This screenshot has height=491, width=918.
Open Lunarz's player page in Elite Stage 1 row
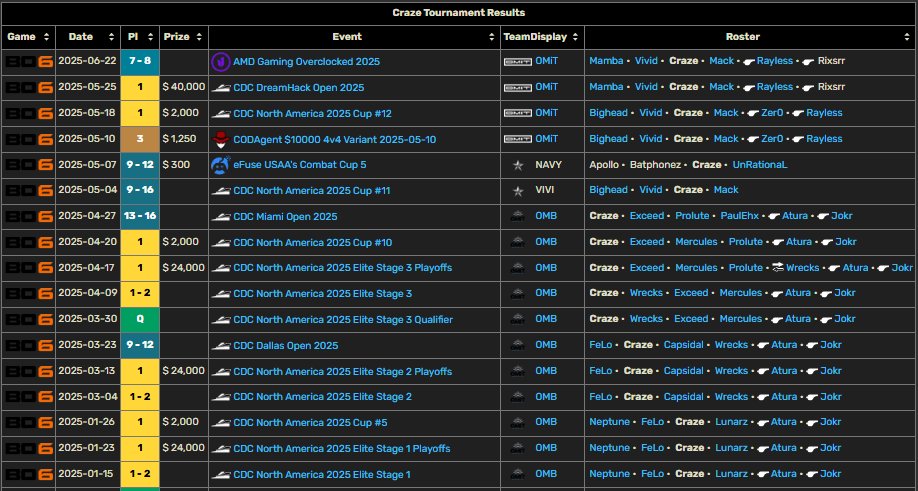pyautogui.click(x=731, y=474)
